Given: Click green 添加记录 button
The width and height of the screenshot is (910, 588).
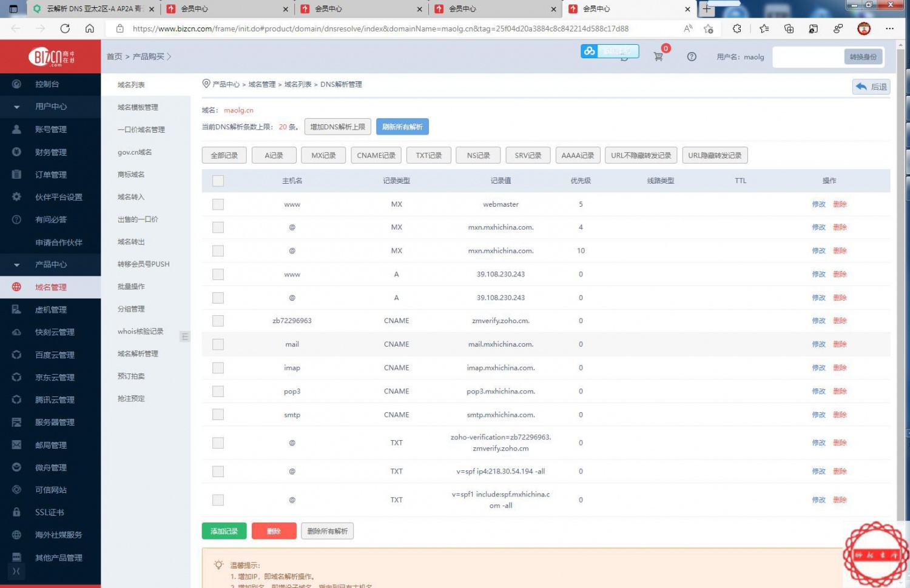Looking at the screenshot, I should click(224, 531).
